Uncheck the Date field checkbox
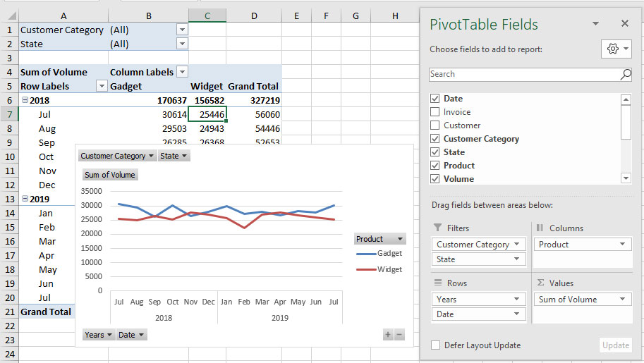The height and width of the screenshot is (363, 644). point(435,98)
